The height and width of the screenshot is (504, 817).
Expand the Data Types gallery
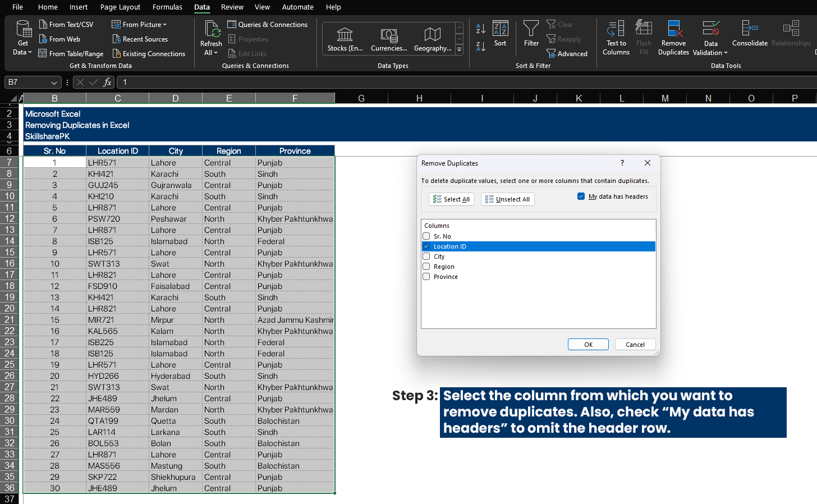(x=459, y=49)
